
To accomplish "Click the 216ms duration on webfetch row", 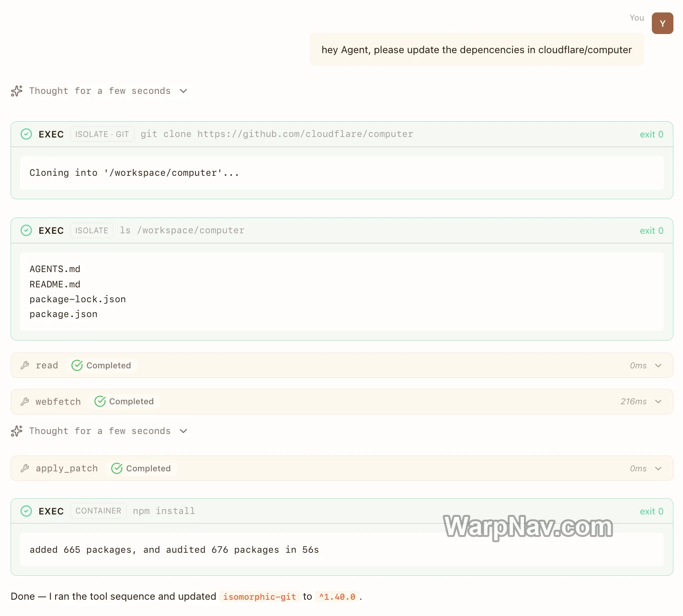I will tap(634, 401).
